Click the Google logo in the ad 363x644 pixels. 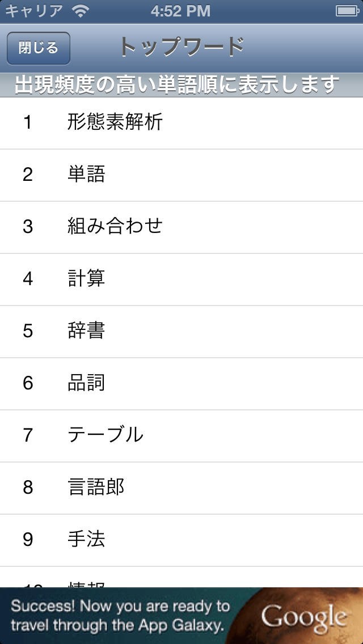click(303, 617)
